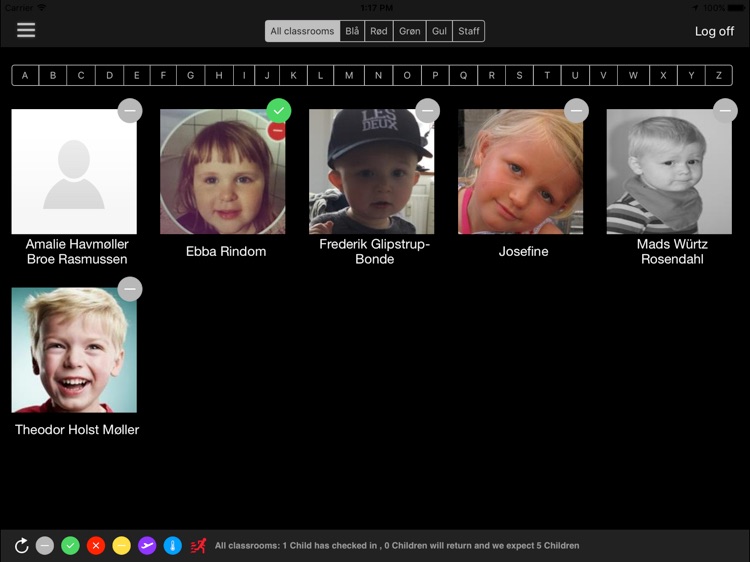Select the yellow status filter circle
The image size is (750, 562).
pyautogui.click(x=121, y=546)
